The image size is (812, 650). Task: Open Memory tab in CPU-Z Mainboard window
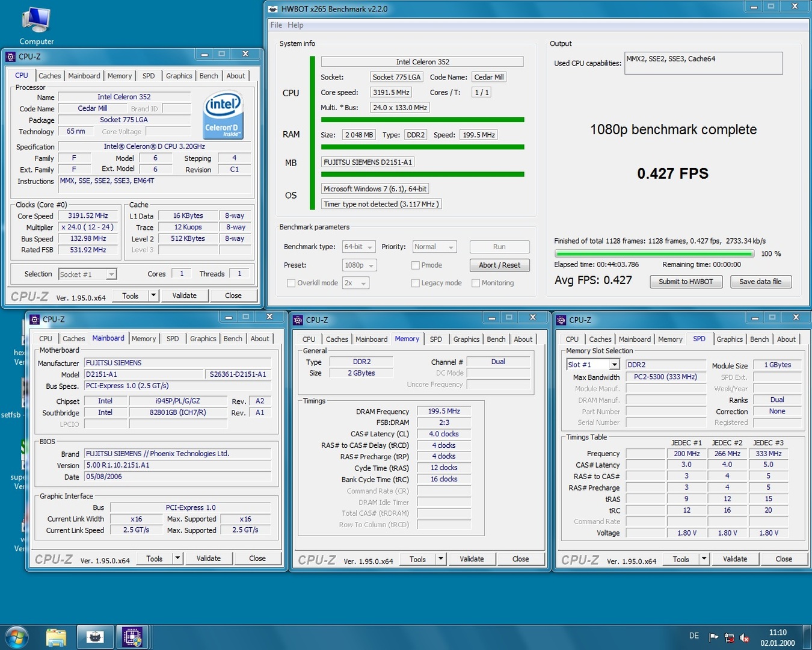click(144, 339)
